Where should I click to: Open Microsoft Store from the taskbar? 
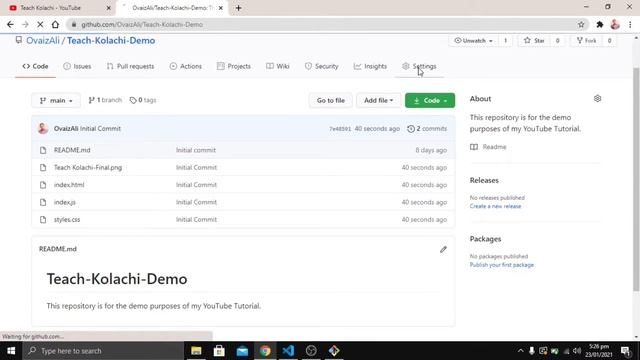(219, 351)
